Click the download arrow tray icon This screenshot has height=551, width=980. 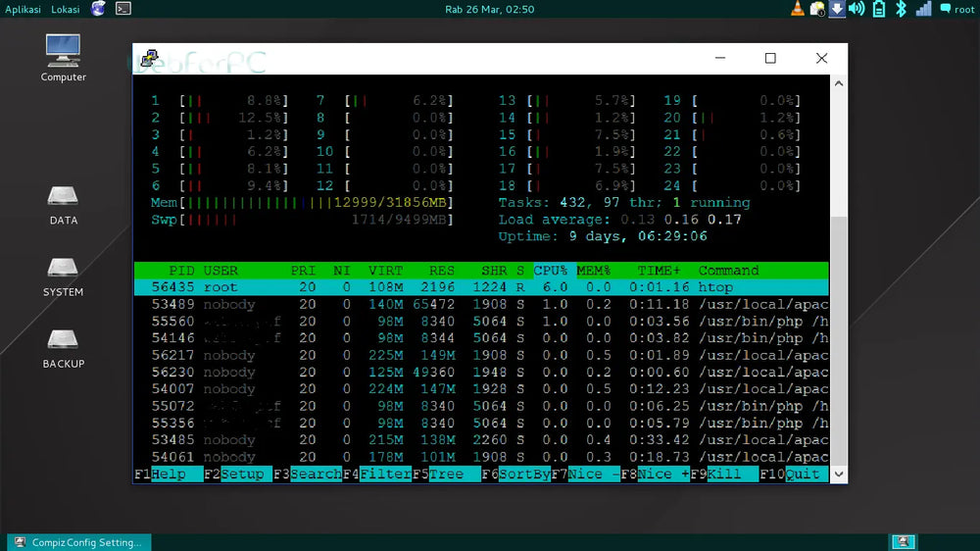click(x=837, y=9)
